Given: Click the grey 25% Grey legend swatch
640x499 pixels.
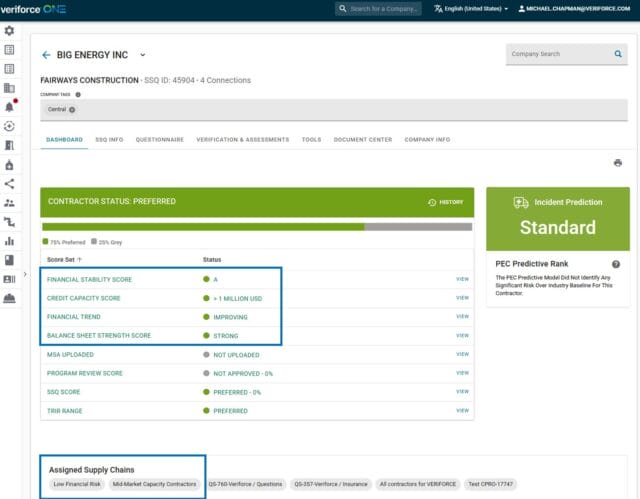Looking at the screenshot, I should tap(94, 242).
